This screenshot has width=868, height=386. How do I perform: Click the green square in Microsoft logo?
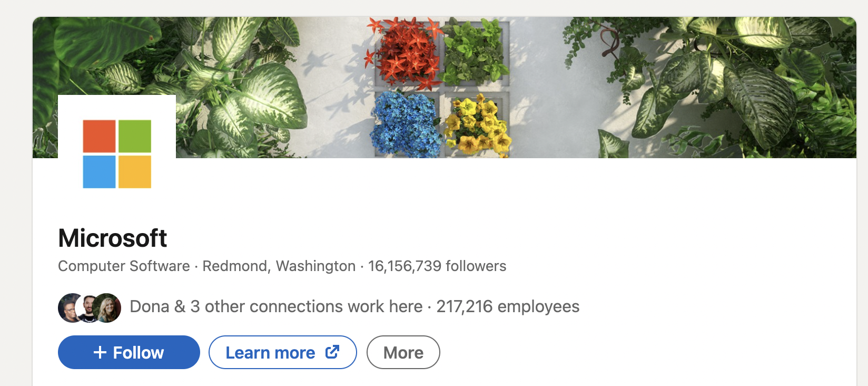click(x=135, y=136)
